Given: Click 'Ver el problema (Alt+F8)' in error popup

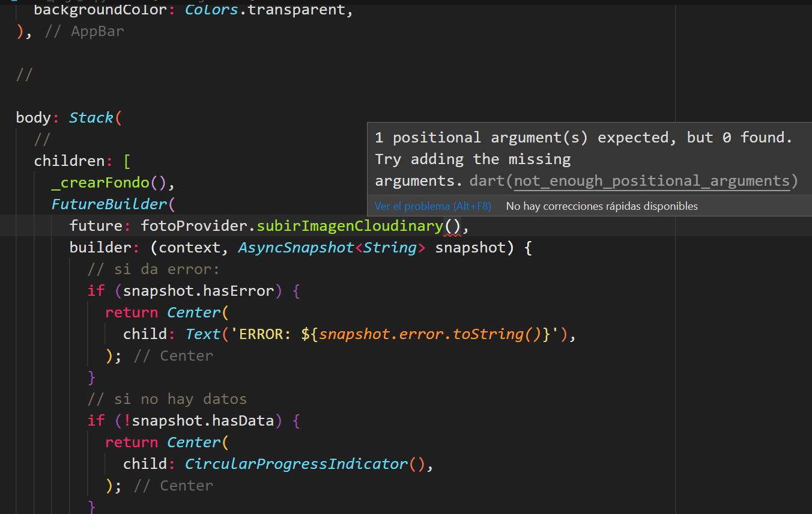Looking at the screenshot, I should 432,206.
